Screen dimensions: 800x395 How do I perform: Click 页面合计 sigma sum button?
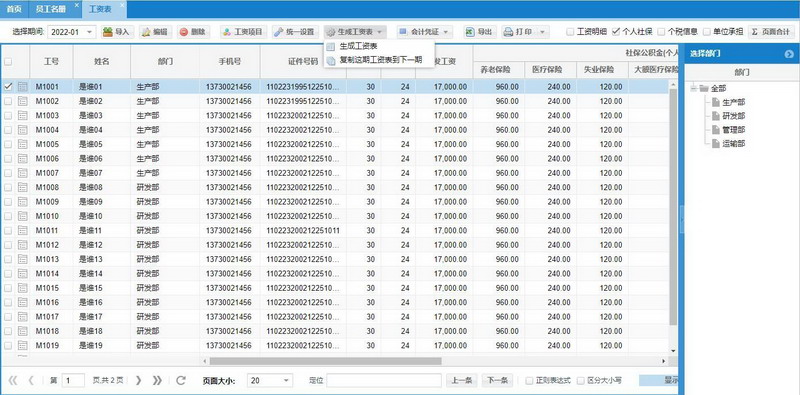tap(771, 32)
